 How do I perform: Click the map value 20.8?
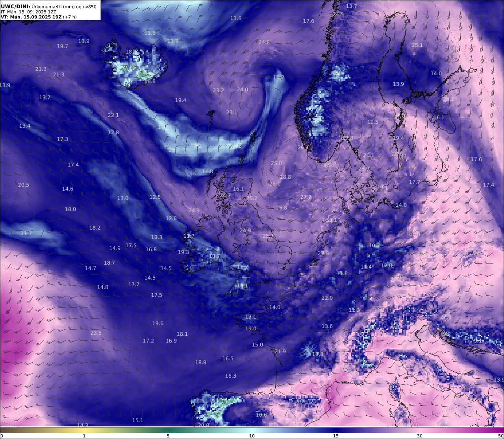(204, 425)
